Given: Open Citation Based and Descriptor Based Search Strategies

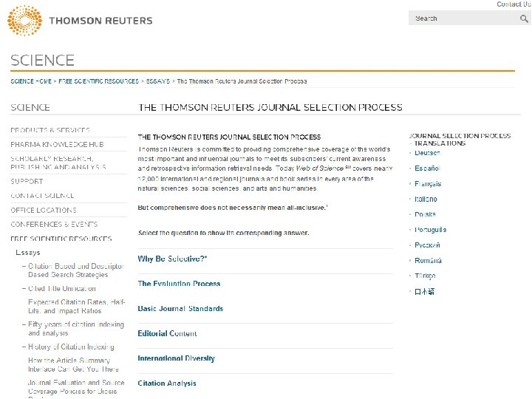Looking at the screenshot, I should 75,270.
